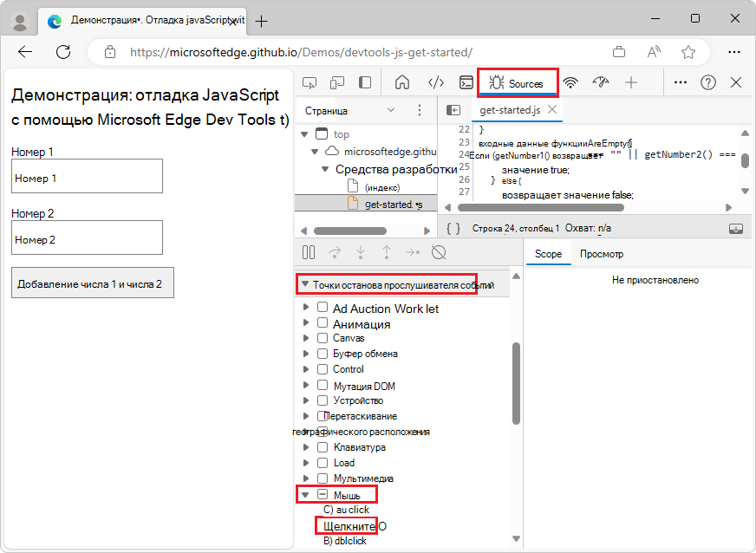The width and height of the screenshot is (756, 553).
Task: Expand the Canvas event category
Action: 306,338
